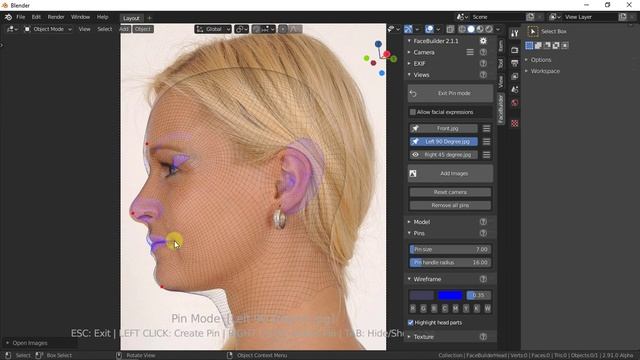
Task: Open the Front.jpg view options menu
Action: [x=486, y=129]
